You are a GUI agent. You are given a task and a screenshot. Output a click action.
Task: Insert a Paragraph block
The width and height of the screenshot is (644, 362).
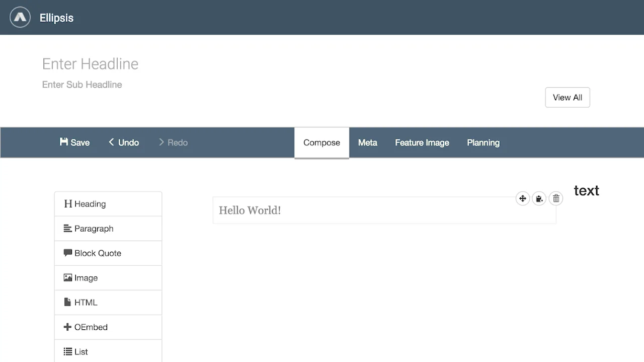pos(108,229)
